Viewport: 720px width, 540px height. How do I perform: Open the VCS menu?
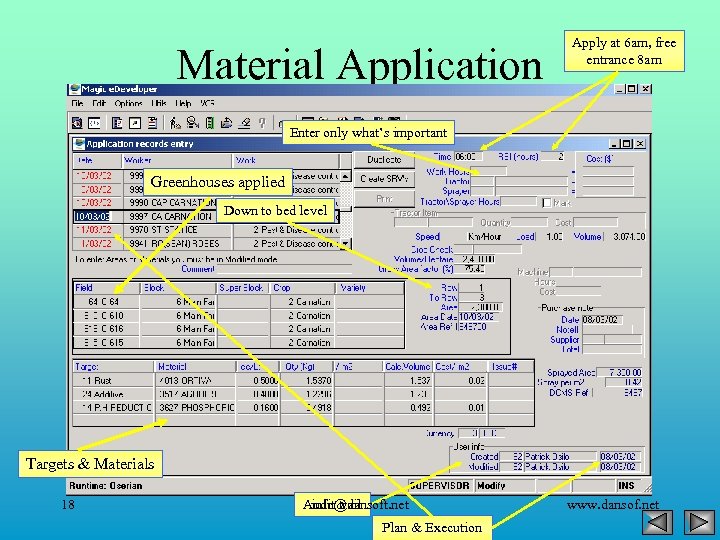click(207, 103)
